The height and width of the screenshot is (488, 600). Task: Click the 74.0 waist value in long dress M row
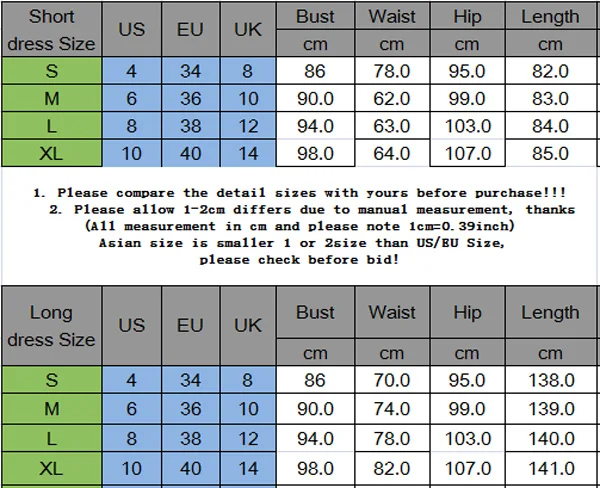point(392,409)
